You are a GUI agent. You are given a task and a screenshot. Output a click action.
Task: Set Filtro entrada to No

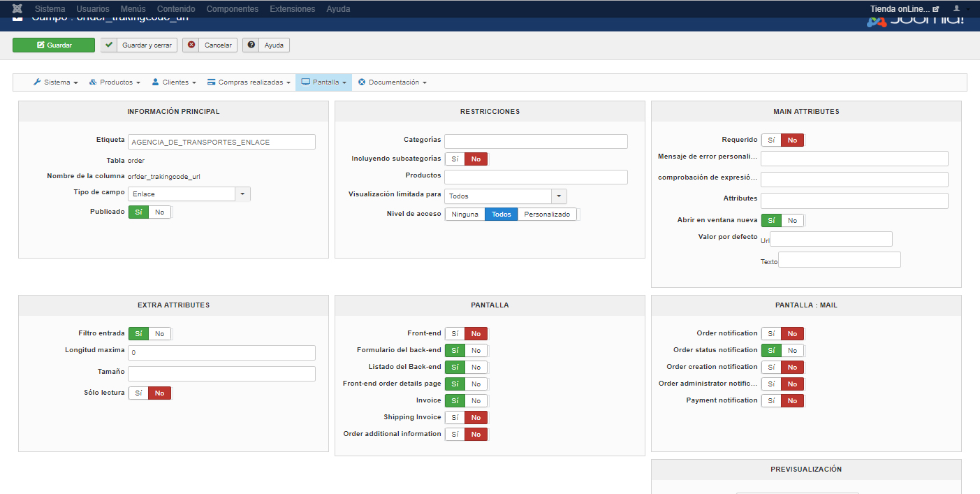pos(160,334)
